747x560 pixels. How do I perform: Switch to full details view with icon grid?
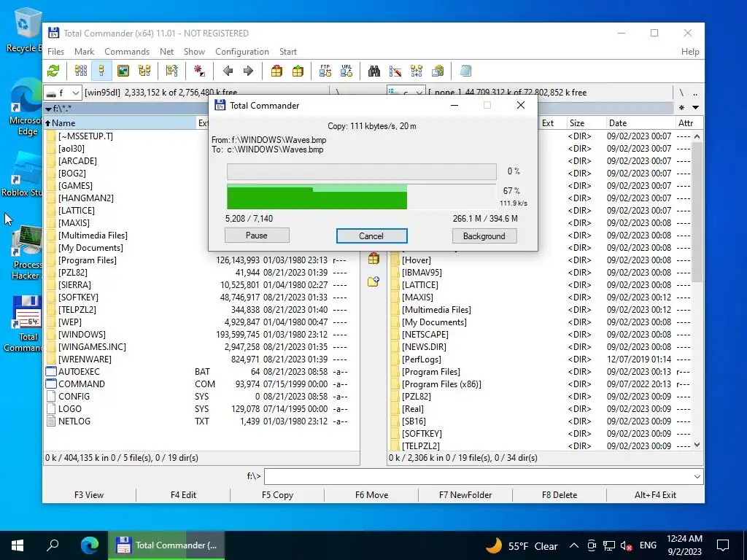pyautogui.click(x=80, y=71)
